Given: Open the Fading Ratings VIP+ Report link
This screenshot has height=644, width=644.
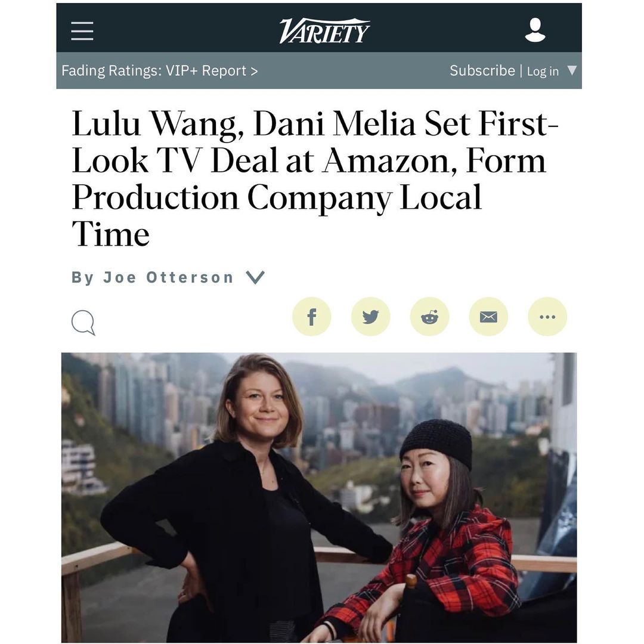Looking at the screenshot, I should (160, 70).
